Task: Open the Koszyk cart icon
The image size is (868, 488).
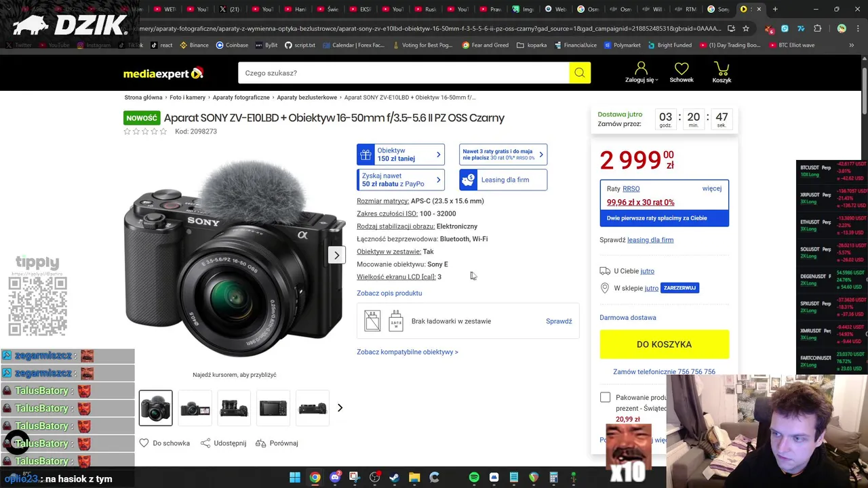Action: click(x=722, y=68)
